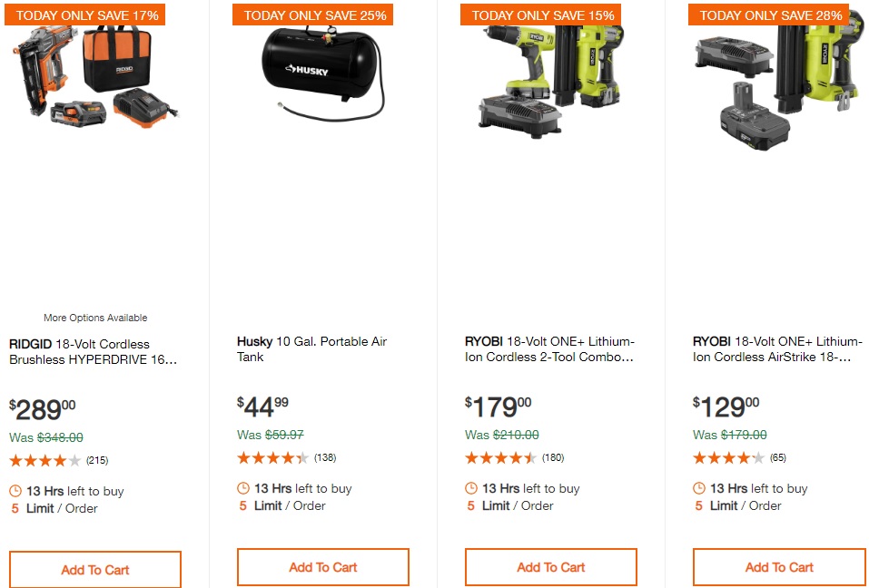
Task: View the RIDGID nailer kit product image
Action: (x=95, y=76)
